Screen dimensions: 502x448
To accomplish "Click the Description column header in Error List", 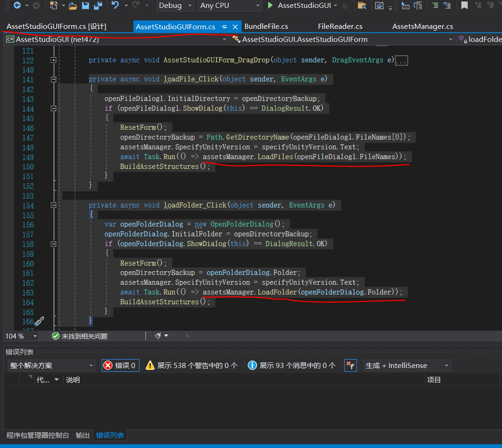I will 73,380.
